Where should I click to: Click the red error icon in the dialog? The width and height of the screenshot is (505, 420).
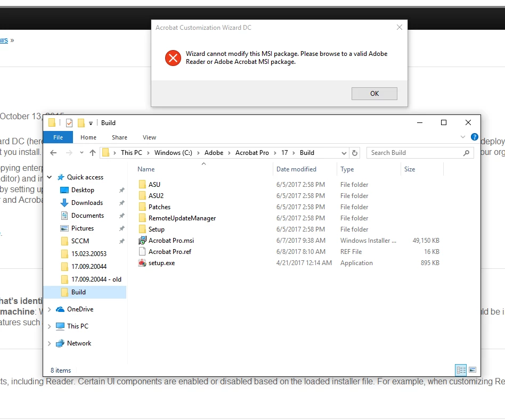pos(173,58)
